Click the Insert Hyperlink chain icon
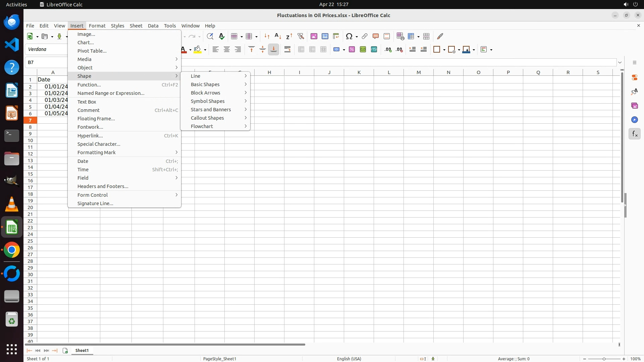The height and width of the screenshot is (362, 644). point(365,36)
